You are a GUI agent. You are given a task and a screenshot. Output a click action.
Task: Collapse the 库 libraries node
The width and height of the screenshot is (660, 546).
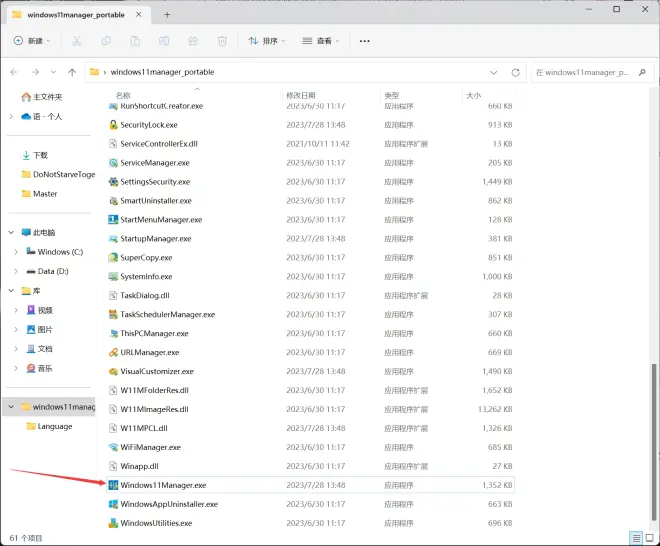11,290
